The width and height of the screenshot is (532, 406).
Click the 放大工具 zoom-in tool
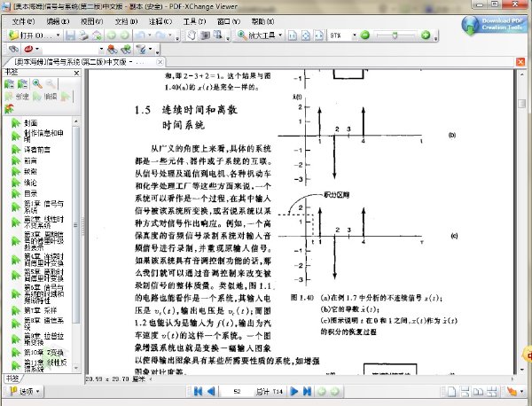256,35
